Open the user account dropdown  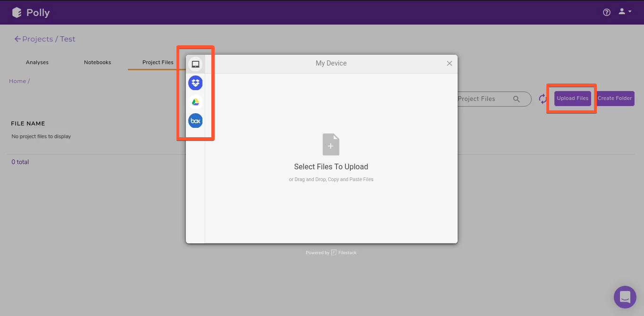623,11
